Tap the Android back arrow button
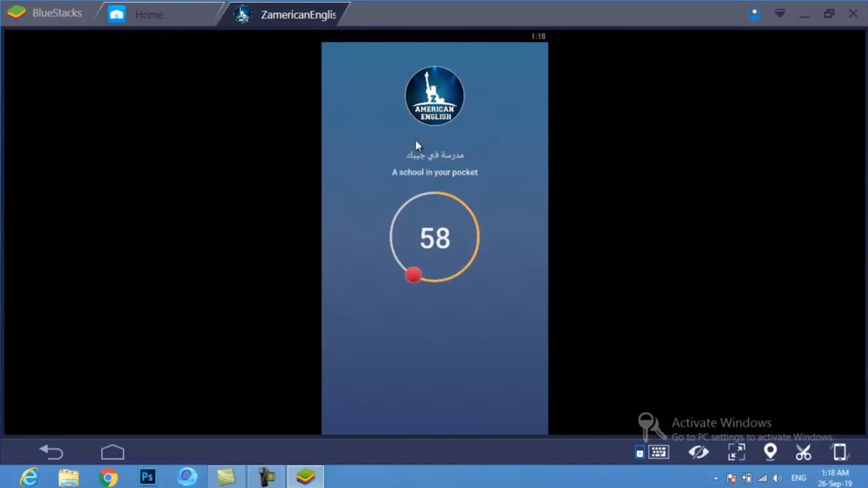Image resolution: width=868 pixels, height=488 pixels. click(x=51, y=452)
